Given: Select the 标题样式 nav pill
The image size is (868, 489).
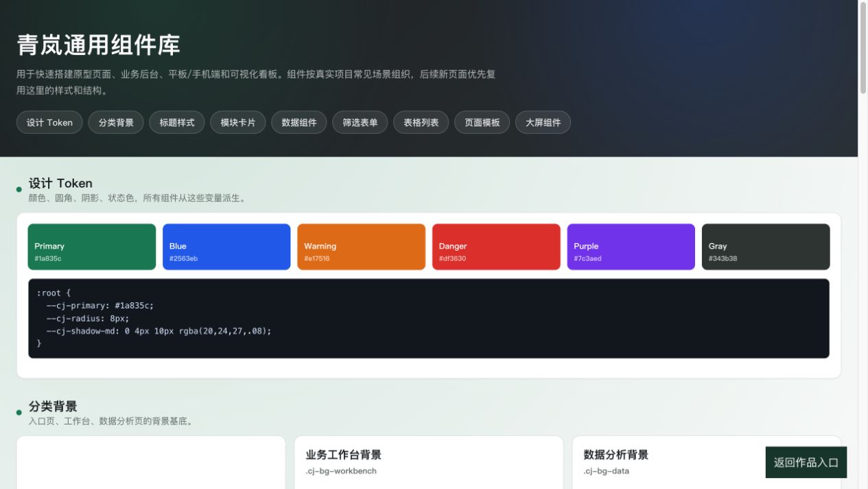Looking at the screenshot, I should click(177, 122).
